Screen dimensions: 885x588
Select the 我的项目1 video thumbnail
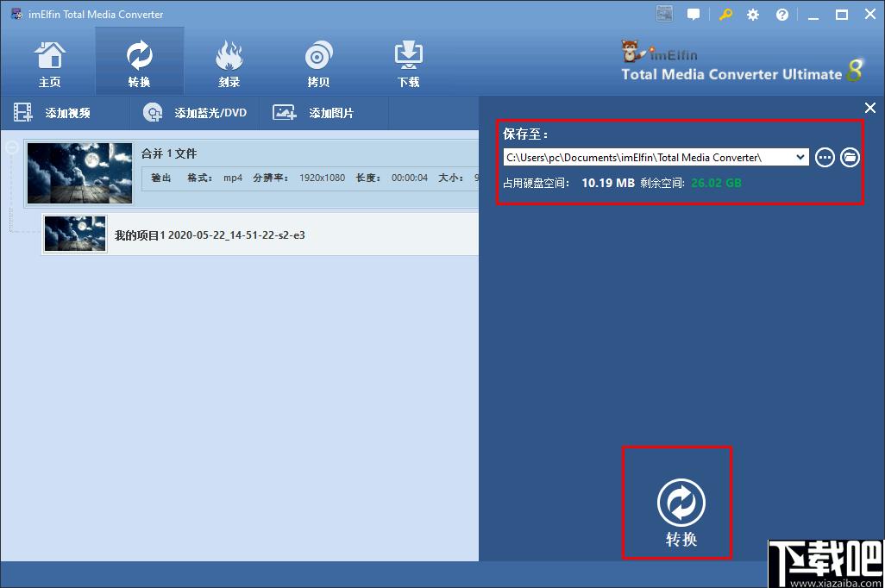75,235
